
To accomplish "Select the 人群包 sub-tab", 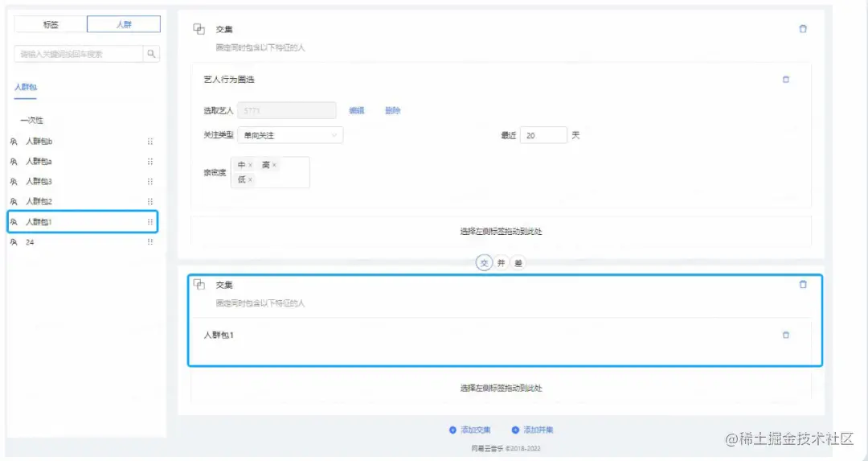I will click(26, 87).
